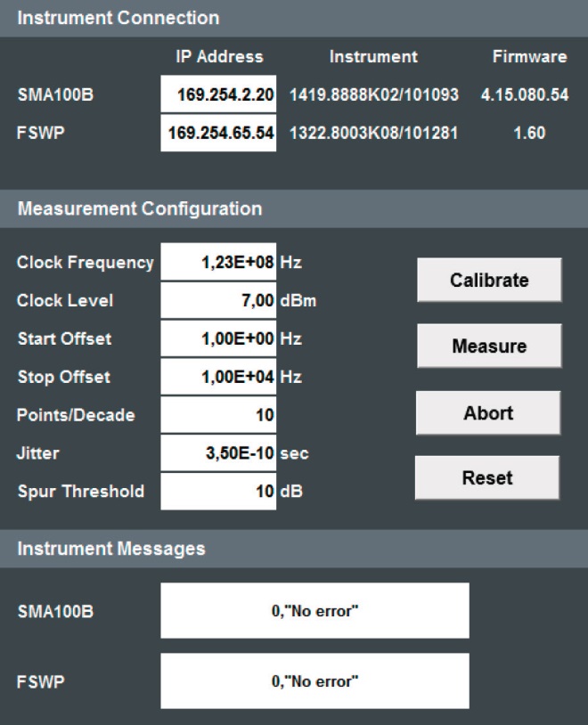This screenshot has width=588, height=725.
Task: Select FSWP firmware version 1.60
Action: point(530,134)
